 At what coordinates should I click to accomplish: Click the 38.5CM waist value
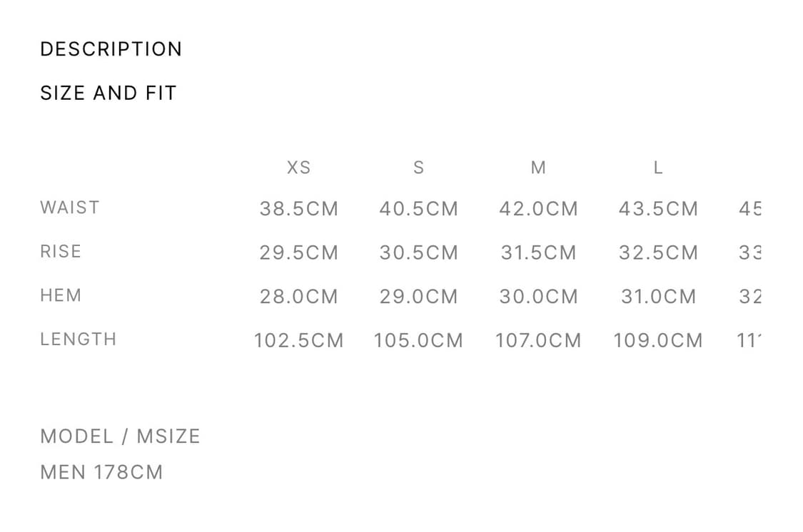pyautogui.click(x=298, y=209)
